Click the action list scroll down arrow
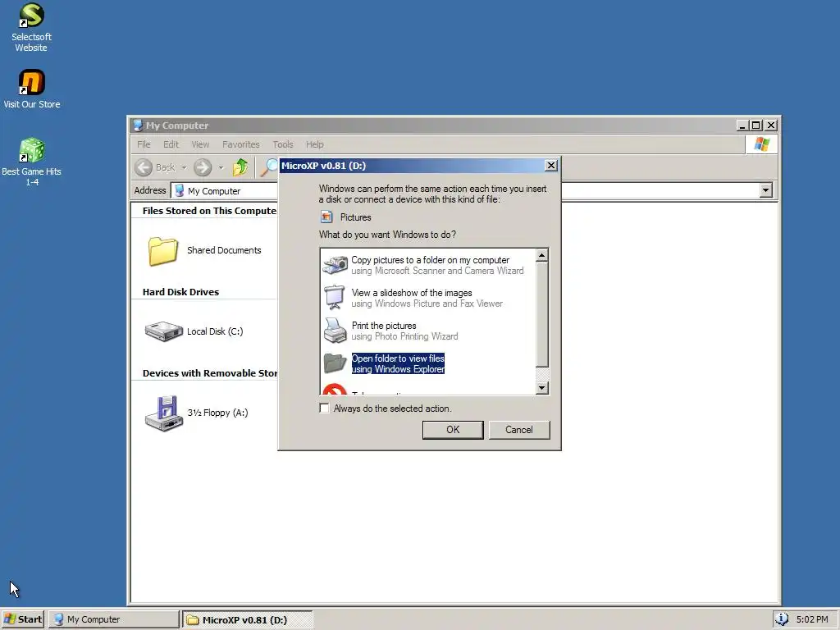Screen dimensions: 840x630 541,387
